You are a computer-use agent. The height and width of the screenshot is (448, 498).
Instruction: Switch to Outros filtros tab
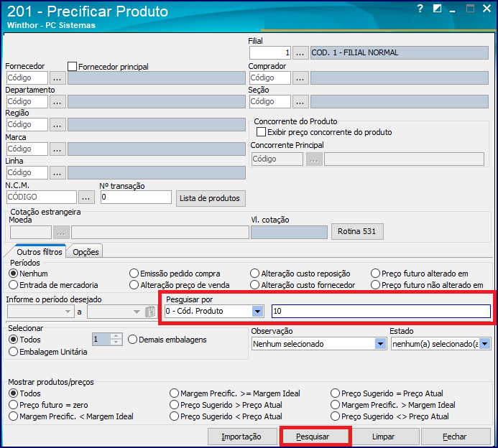40,252
